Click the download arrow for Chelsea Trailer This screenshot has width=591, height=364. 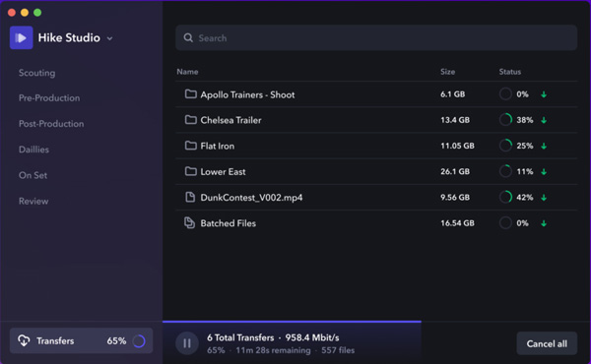pos(544,120)
